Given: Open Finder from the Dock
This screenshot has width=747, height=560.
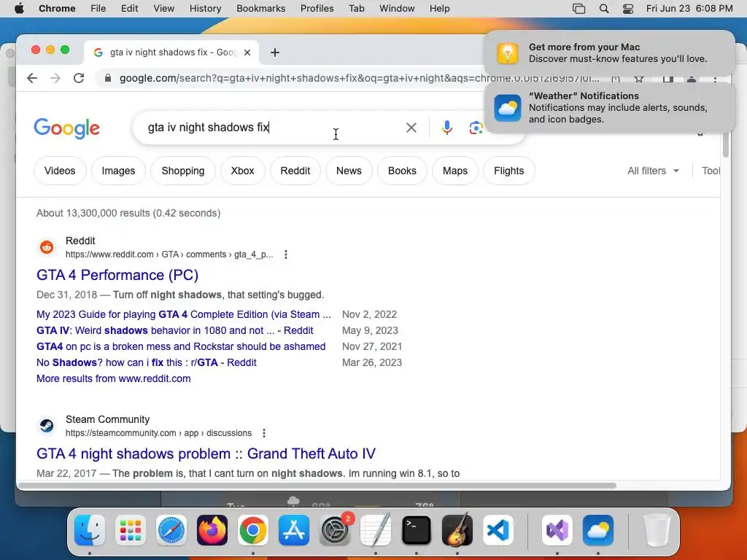Looking at the screenshot, I should point(90,531).
